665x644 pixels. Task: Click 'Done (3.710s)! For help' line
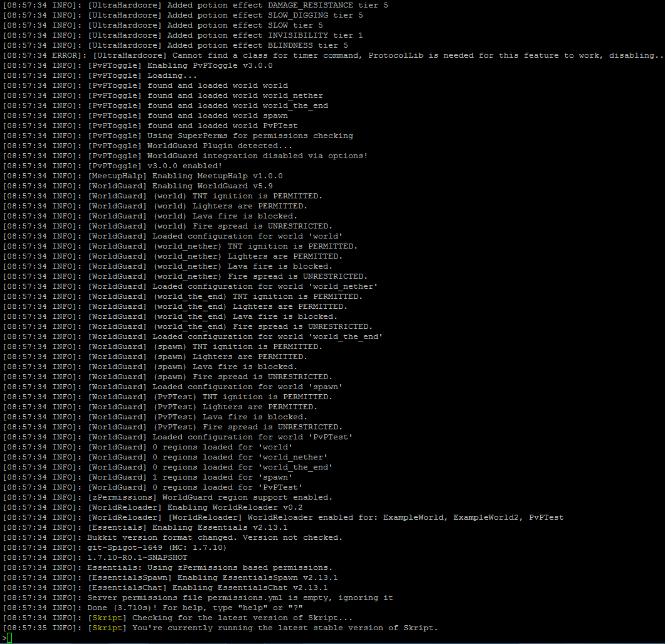[x=152, y=608]
